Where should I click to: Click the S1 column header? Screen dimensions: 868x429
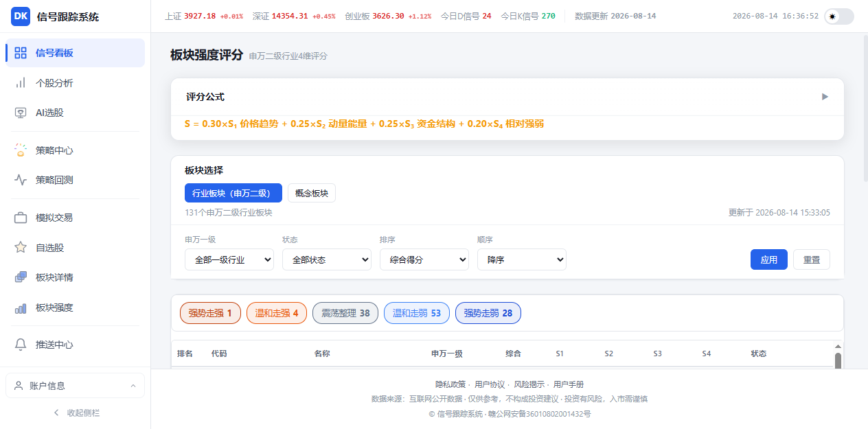point(560,353)
